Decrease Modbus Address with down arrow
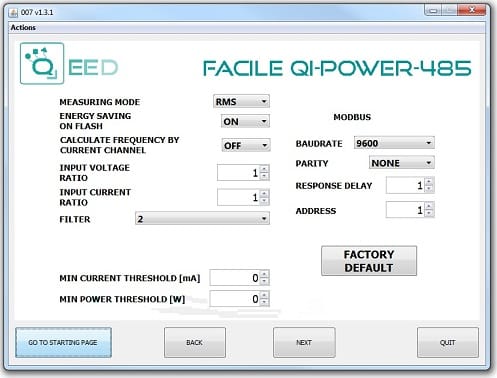 429,213
